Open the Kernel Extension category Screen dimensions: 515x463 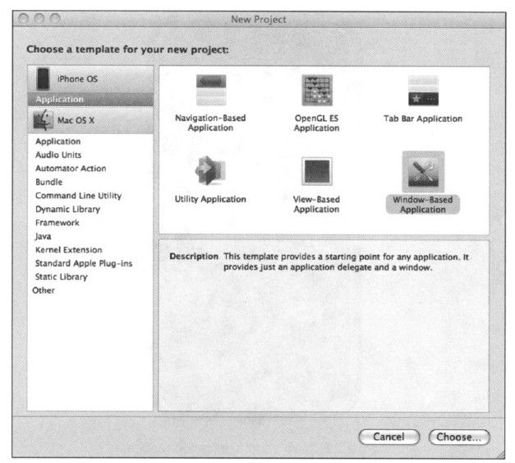[x=69, y=250]
